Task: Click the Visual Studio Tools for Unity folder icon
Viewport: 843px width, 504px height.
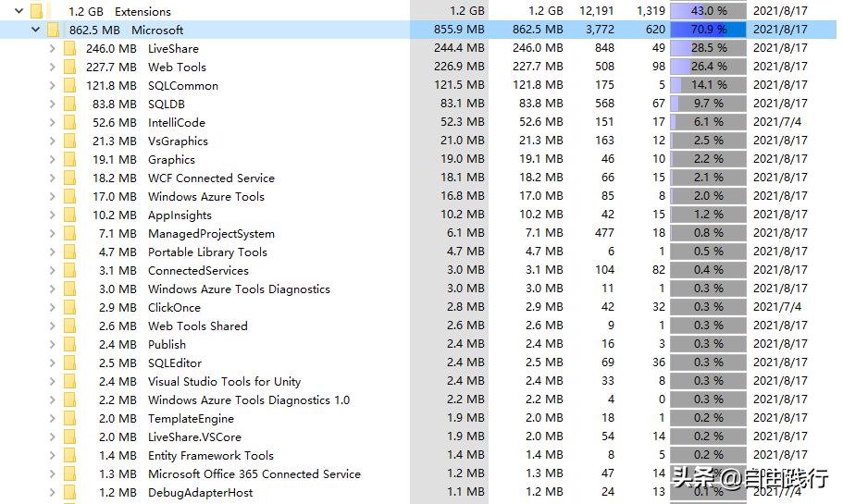Action: coord(69,382)
